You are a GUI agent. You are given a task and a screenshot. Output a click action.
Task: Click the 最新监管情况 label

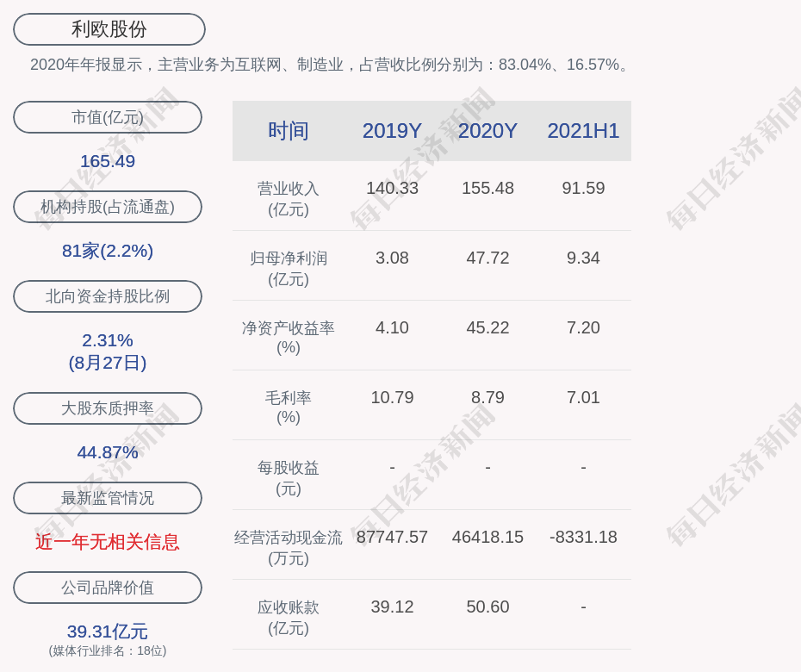[108, 498]
